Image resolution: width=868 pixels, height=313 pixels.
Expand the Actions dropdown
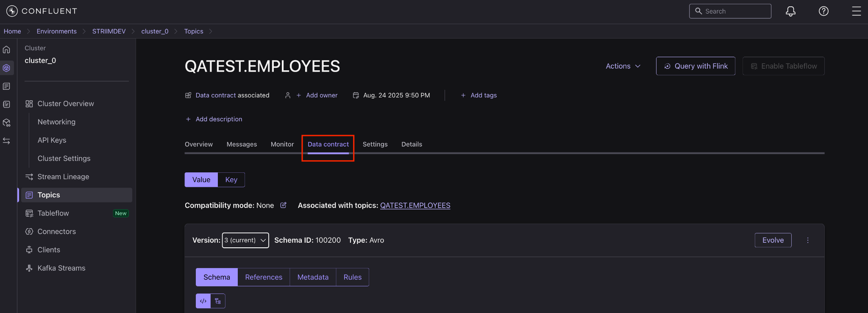[x=623, y=66]
